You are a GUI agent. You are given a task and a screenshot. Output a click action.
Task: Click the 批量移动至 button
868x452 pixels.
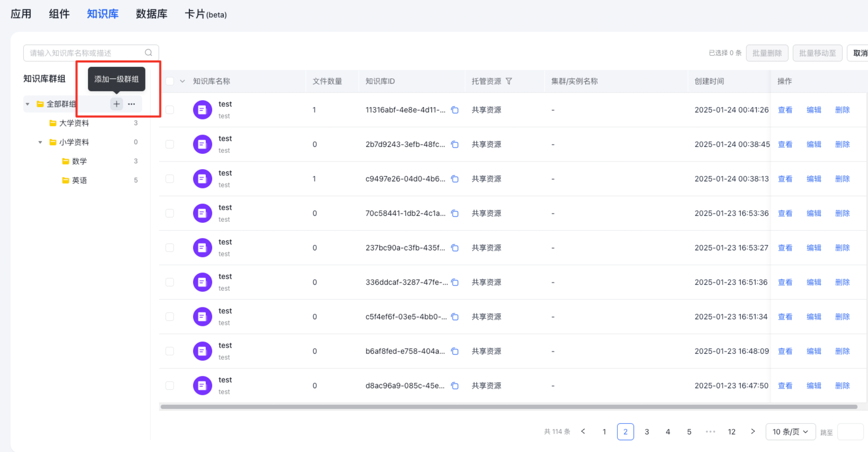click(818, 53)
